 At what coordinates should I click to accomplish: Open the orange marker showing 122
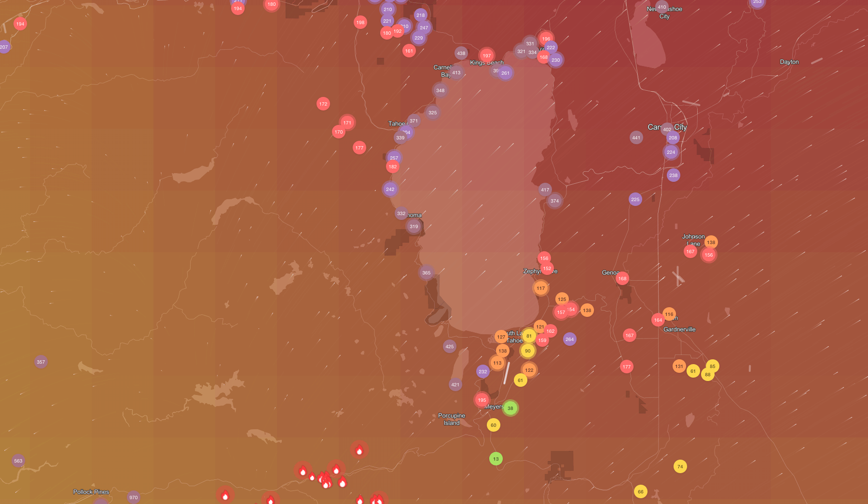coord(529,370)
